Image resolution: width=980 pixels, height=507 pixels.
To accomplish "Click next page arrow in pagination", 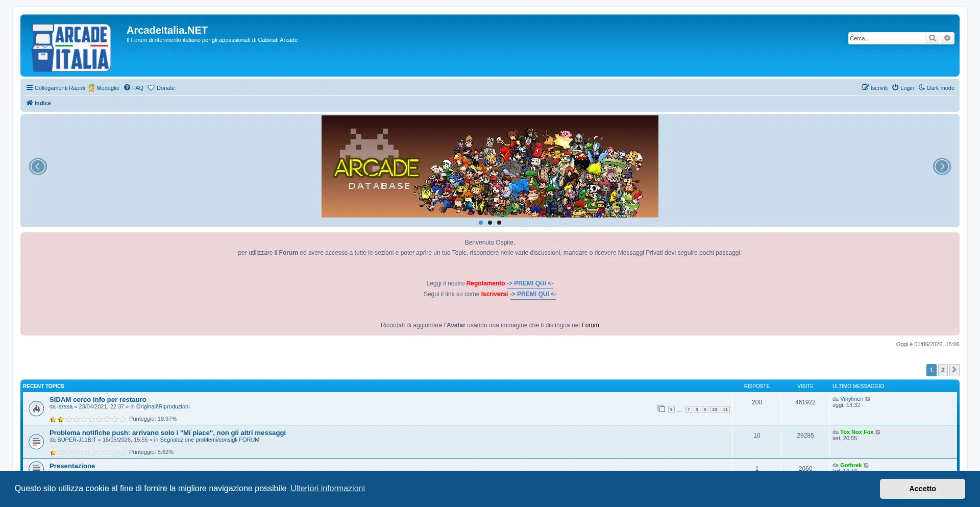I will pyautogui.click(x=954, y=370).
